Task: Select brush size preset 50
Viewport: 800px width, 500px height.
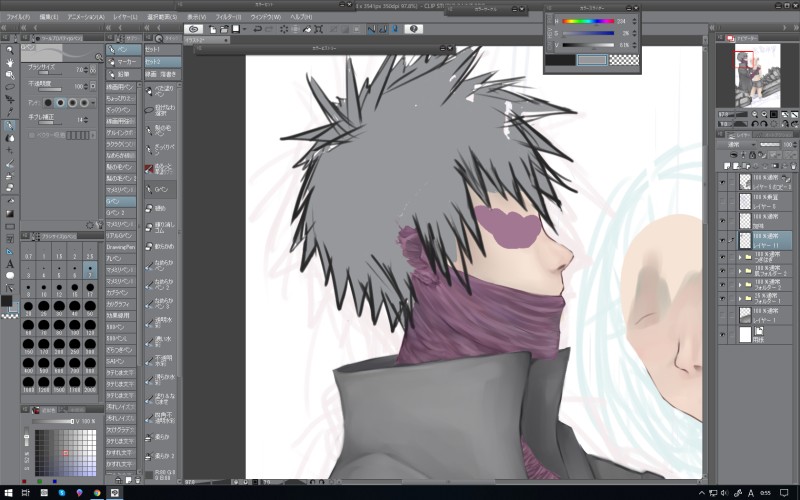Action: pos(90,306)
